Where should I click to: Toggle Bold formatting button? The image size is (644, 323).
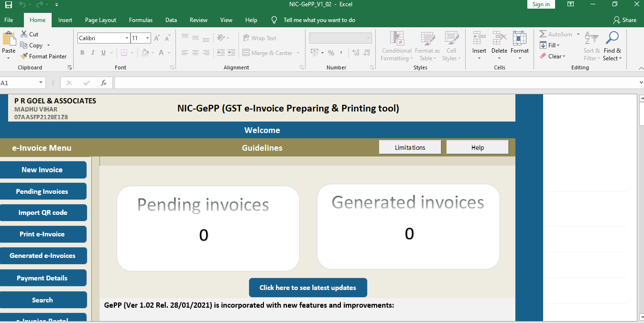click(82, 53)
